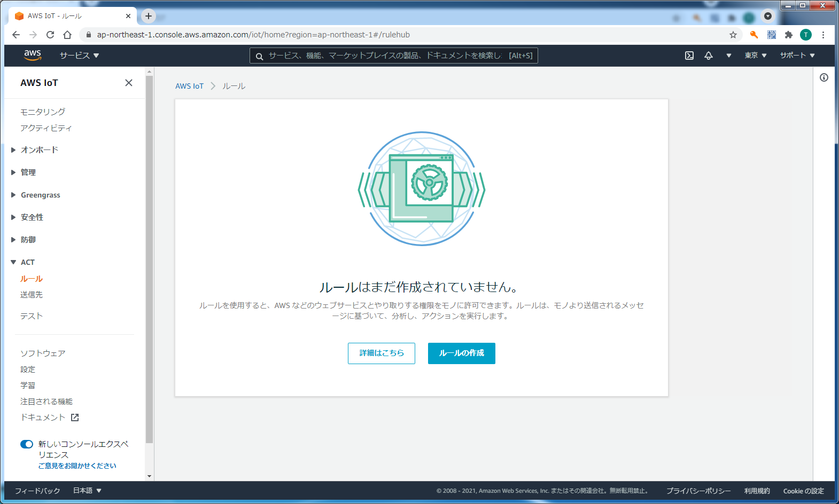This screenshot has height=504, width=839.
Task: Open the info panel icon at right
Action: tap(824, 77)
